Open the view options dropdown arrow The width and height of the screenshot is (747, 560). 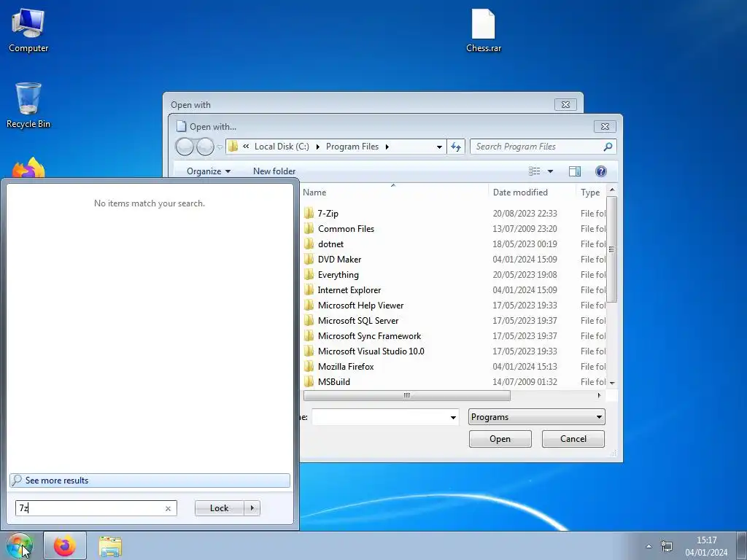click(550, 171)
